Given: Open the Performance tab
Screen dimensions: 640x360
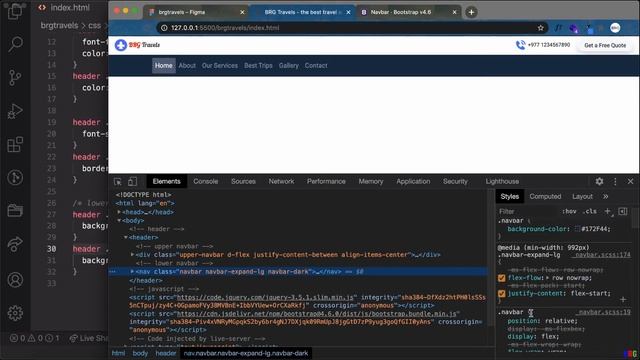Looking at the screenshot, I should coord(326,181).
